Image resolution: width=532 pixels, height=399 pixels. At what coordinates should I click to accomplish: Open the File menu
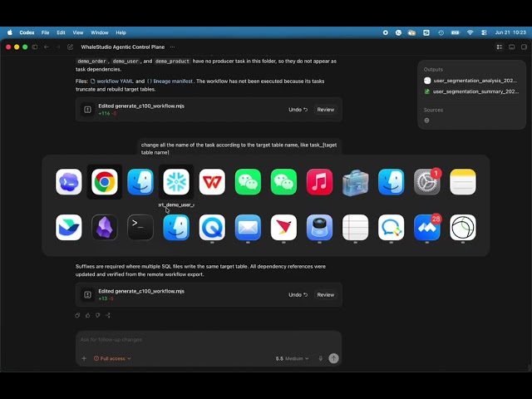tap(45, 32)
